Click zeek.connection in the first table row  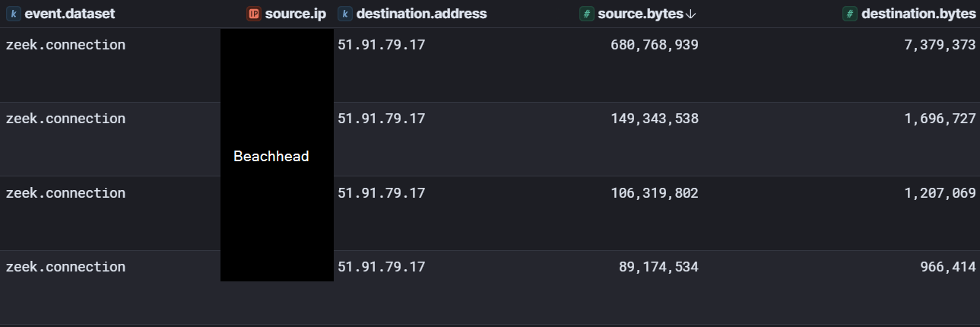(x=65, y=45)
